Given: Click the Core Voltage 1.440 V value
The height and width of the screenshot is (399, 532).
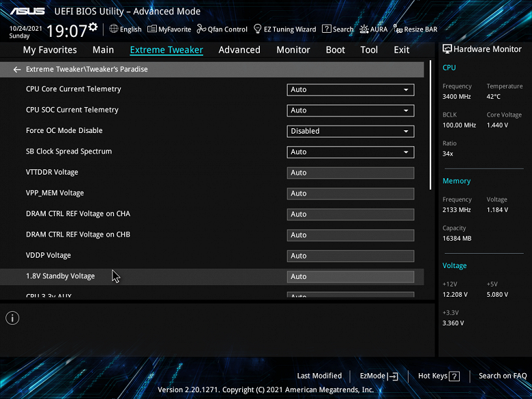Looking at the screenshot, I should (497, 125).
